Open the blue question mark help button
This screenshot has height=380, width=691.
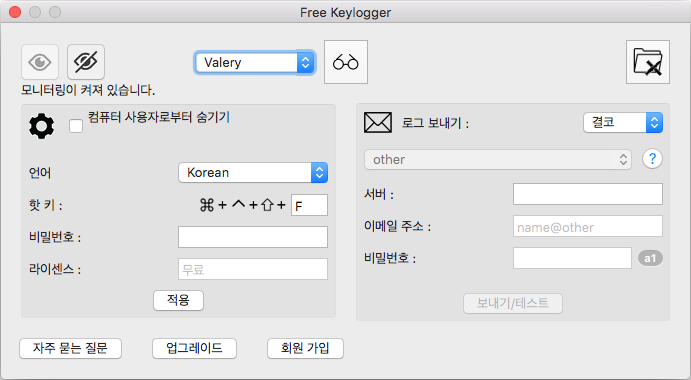[x=652, y=159]
